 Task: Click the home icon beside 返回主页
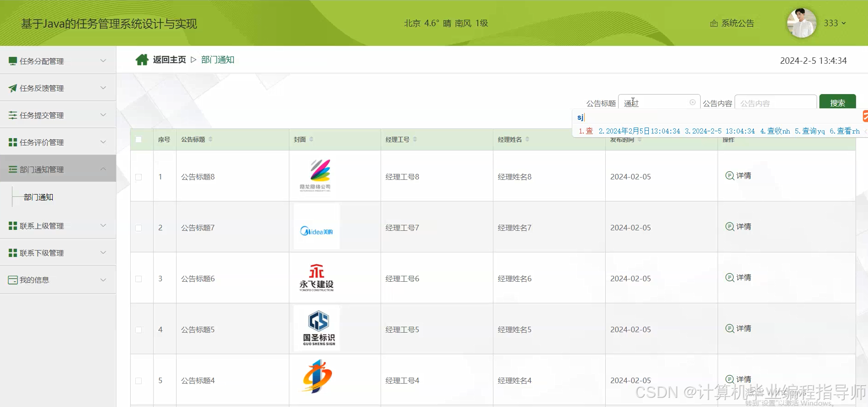coord(142,60)
